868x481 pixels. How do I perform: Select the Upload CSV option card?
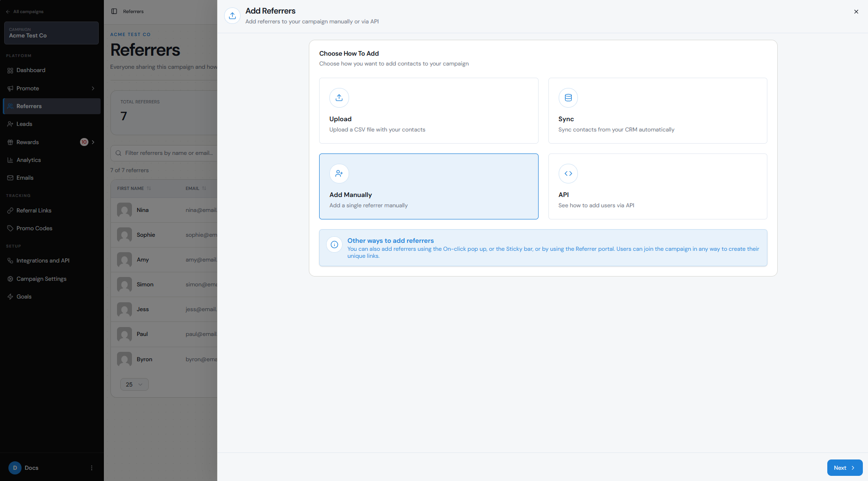429,110
